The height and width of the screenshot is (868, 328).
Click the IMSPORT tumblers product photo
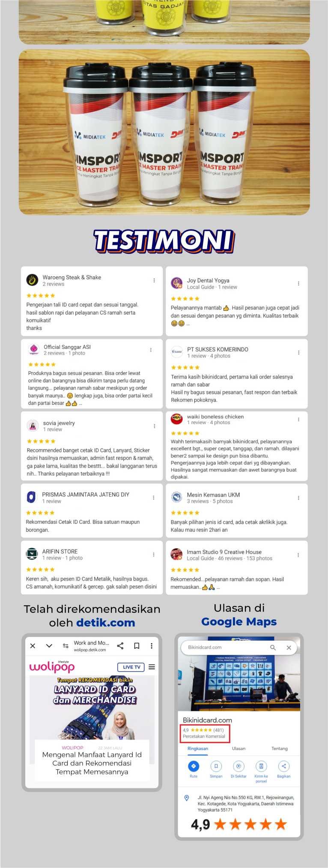[x=164, y=132]
